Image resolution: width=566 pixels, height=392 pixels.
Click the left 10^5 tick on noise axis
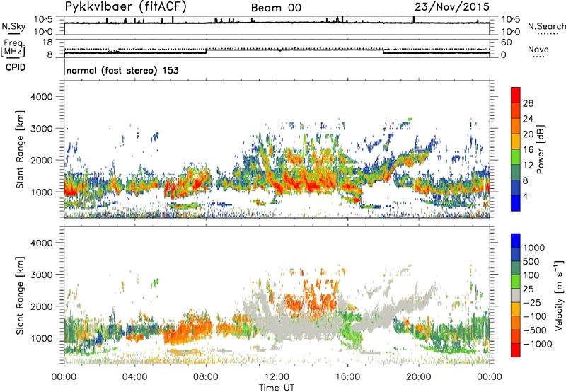pos(43,19)
